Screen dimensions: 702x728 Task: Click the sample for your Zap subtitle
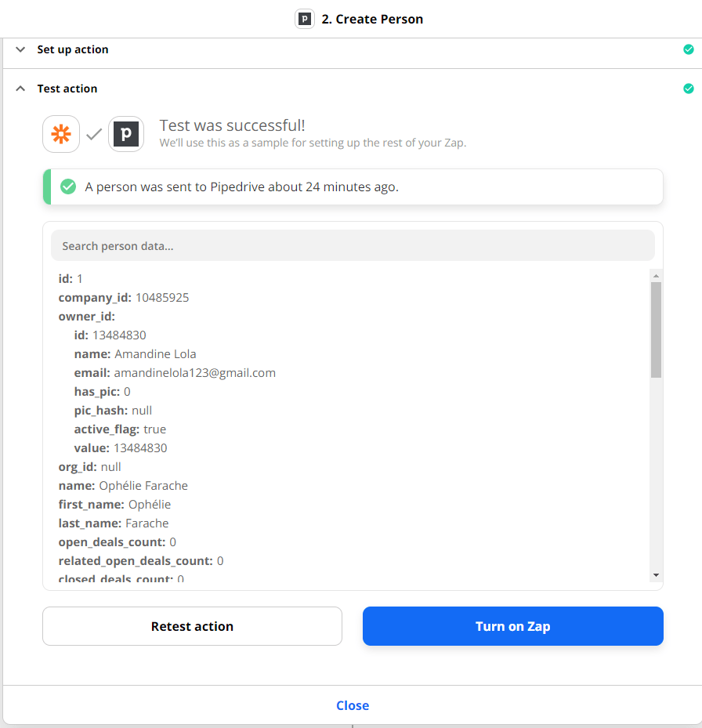click(313, 143)
